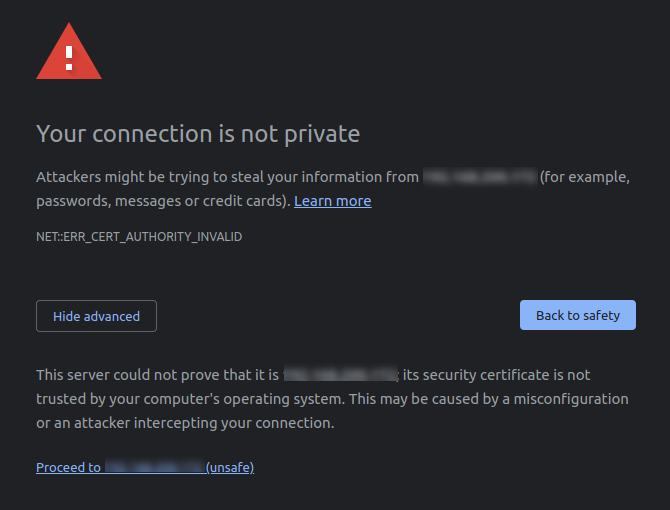670x510 pixels.
Task: Click the "or an attacker intercepting your connection" line
Action: (185, 423)
